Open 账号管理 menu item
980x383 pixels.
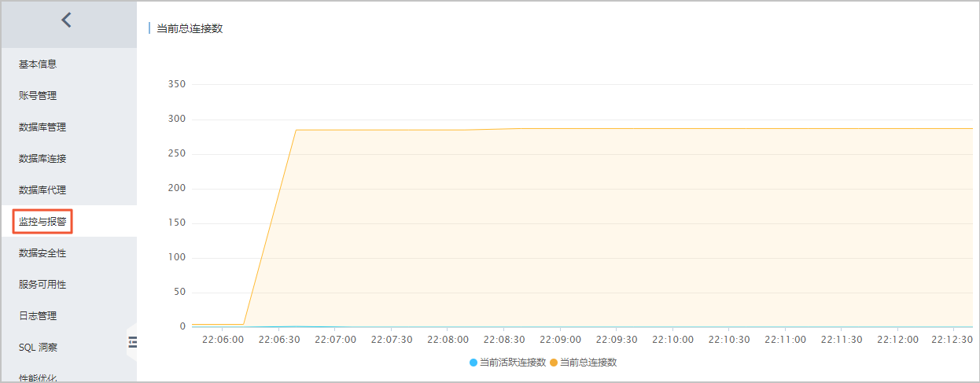pos(38,96)
